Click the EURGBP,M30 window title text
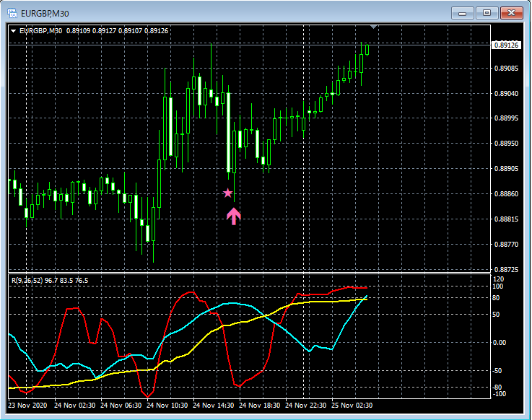Screen dimensions: 532x420 click(45, 13)
